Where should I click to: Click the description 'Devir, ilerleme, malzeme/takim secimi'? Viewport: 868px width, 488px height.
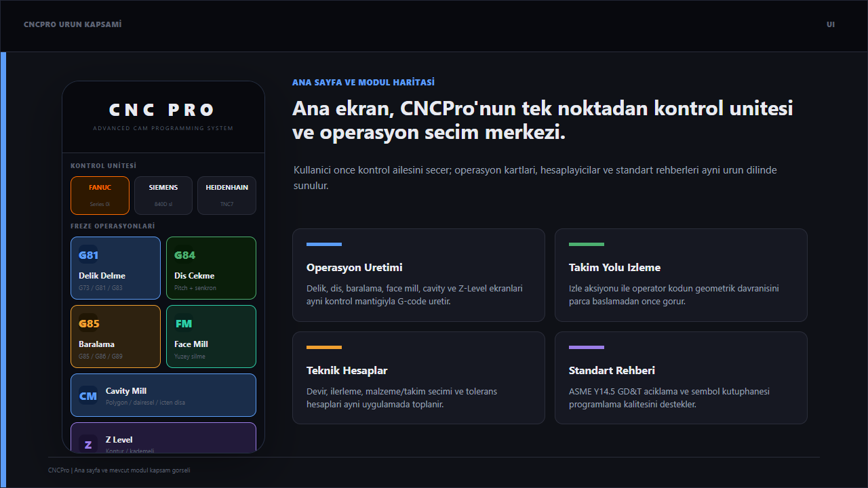[402, 398]
